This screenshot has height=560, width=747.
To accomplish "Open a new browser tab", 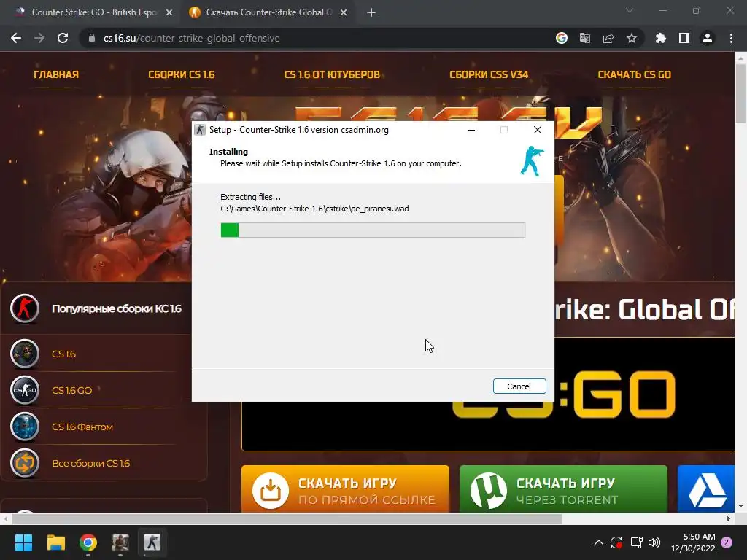I will [371, 13].
